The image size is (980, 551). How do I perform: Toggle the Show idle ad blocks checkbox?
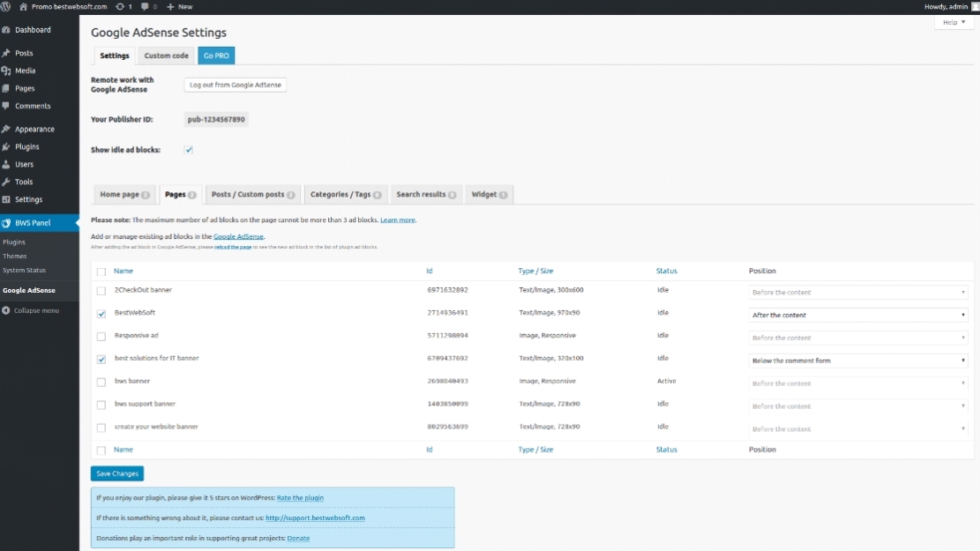[x=188, y=150]
